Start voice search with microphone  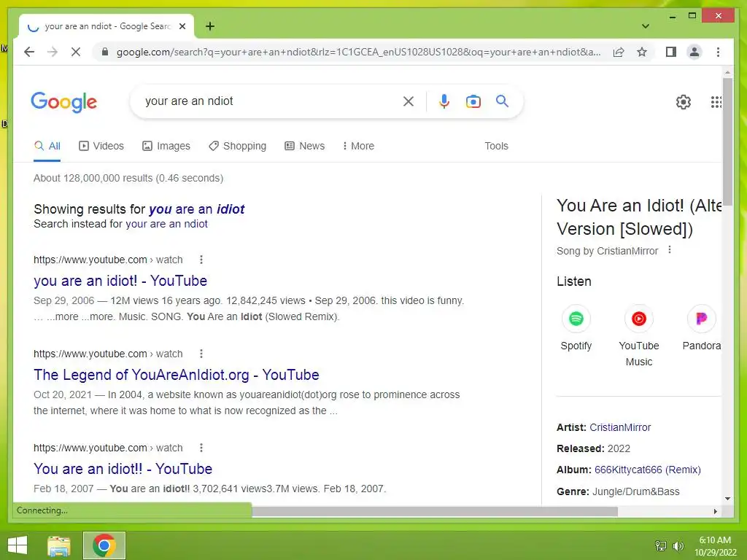(x=444, y=101)
